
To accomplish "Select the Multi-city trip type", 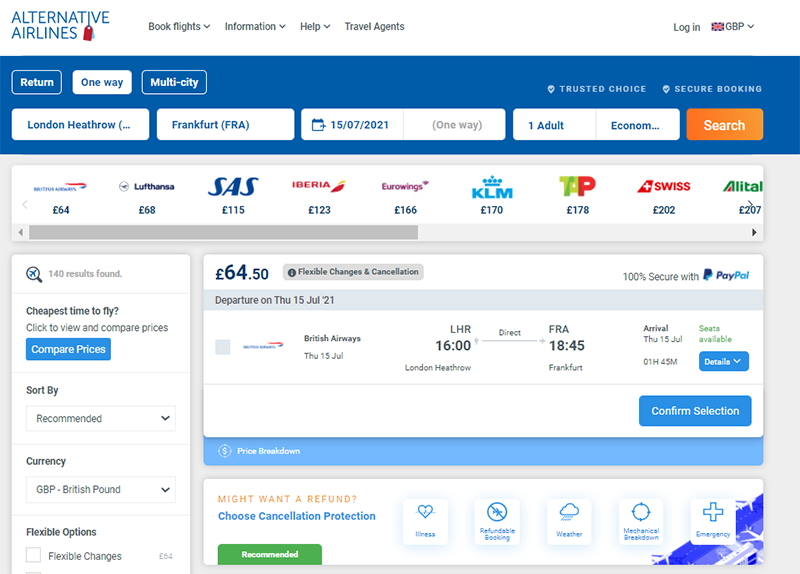I will point(174,82).
